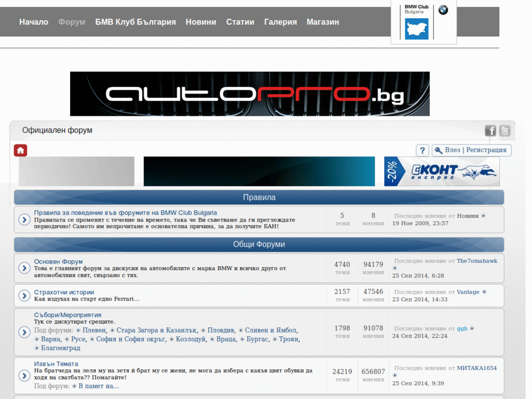Viewport: 532px width, 399px height.
Task: Click the round icon of the rules forum row
Action: [x=24, y=220]
